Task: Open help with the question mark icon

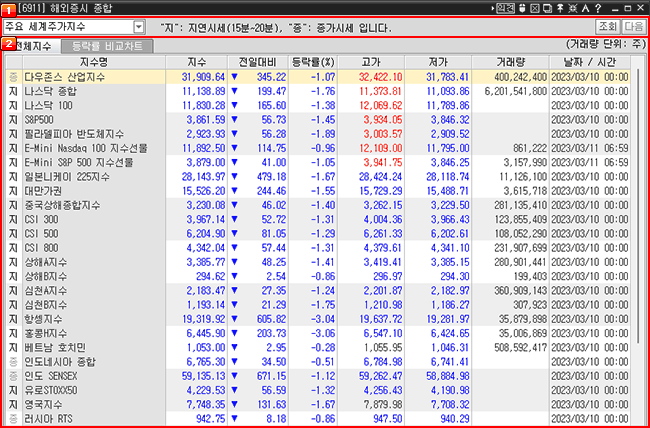Action: click(598, 8)
